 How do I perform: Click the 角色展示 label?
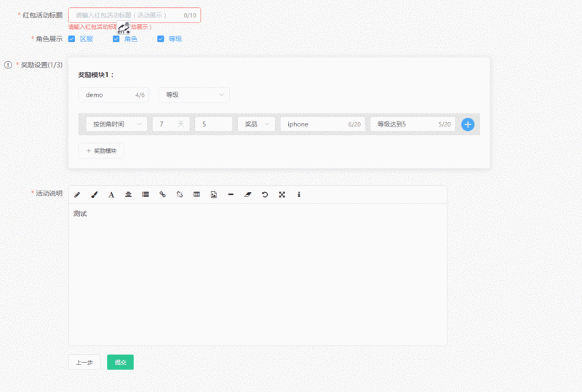(x=49, y=39)
